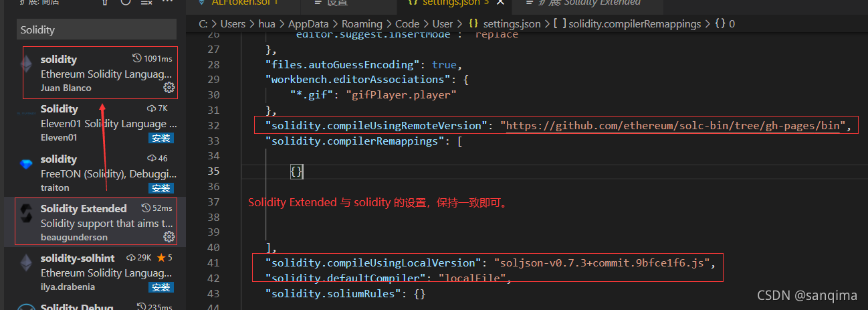This screenshot has width=868, height=310.
Task: Click the Ethereum icon of solidity-solhint
Action: [x=26, y=263]
